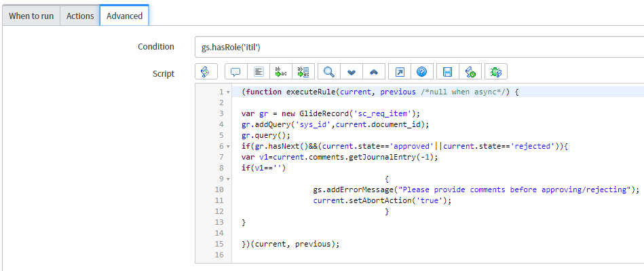Toggle full screen editor icon
Viewport: 644px width, 271px height.
400,71
